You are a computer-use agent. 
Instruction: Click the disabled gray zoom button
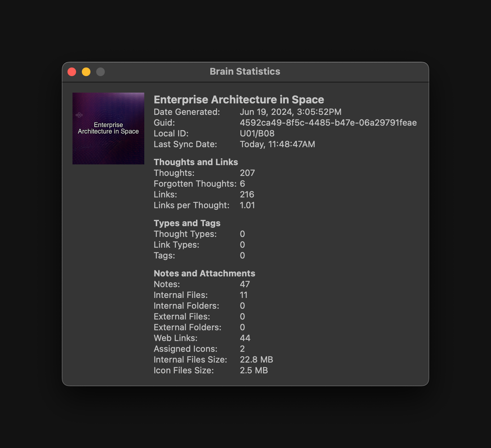pos(100,72)
